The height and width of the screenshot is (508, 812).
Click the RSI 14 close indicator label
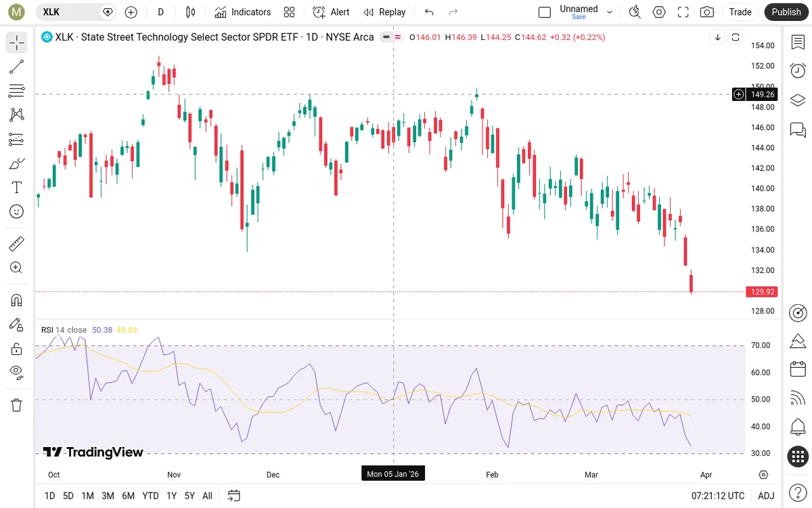coord(64,330)
